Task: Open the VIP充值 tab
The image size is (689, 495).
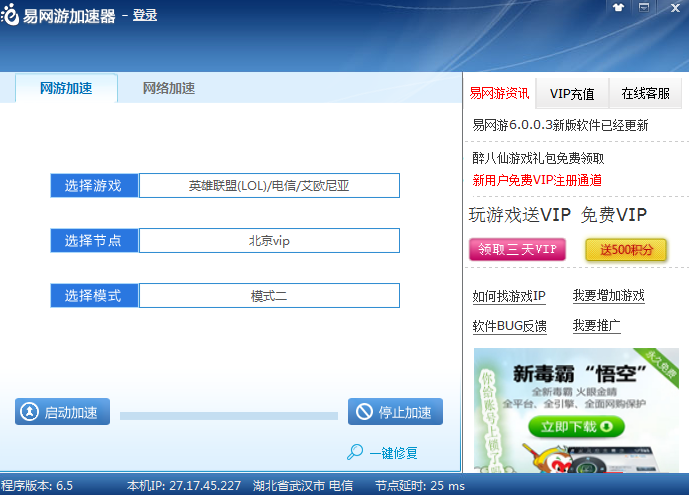Action: click(x=572, y=94)
